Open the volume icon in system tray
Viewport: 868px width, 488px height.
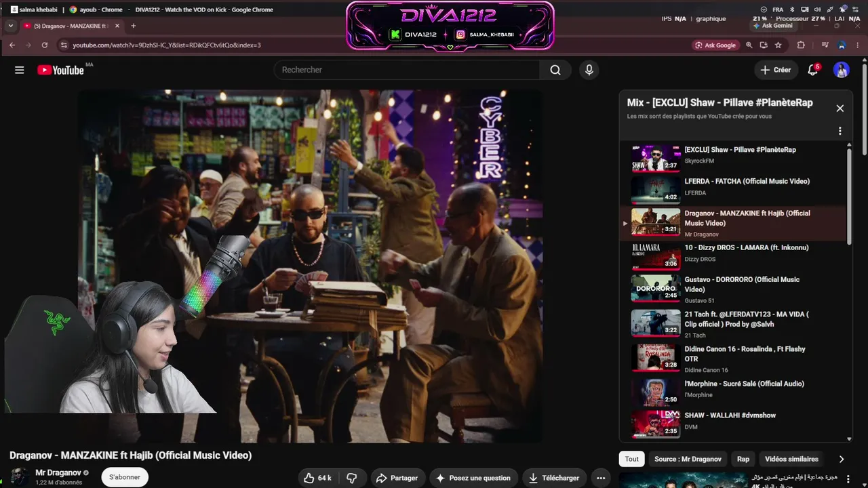816,9
